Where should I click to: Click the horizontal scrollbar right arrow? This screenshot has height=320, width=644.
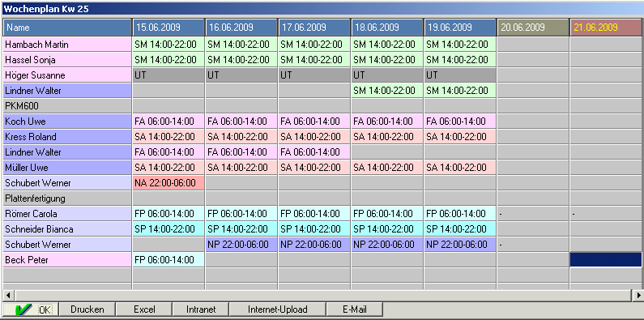coord(638,295)
